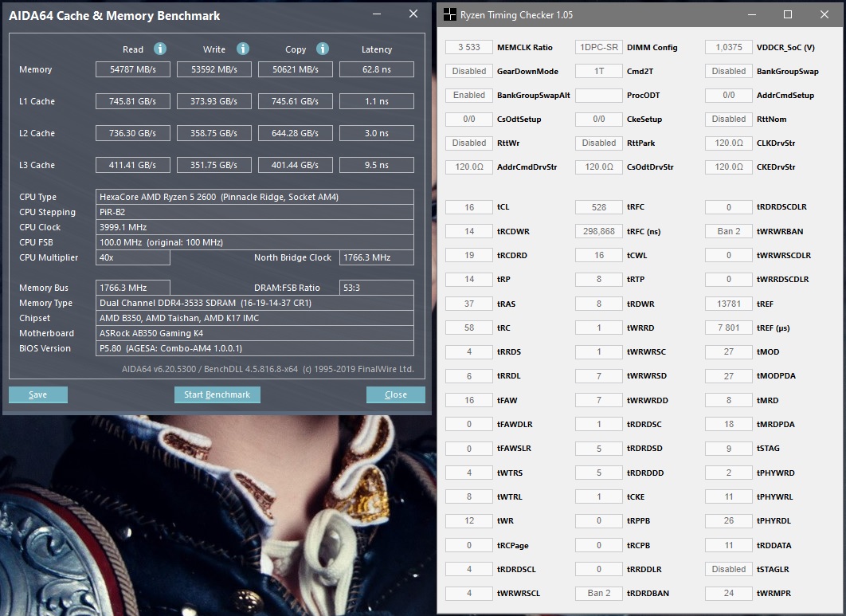Click the DIMM Config value 1DPC-SR

pos(599,47)
